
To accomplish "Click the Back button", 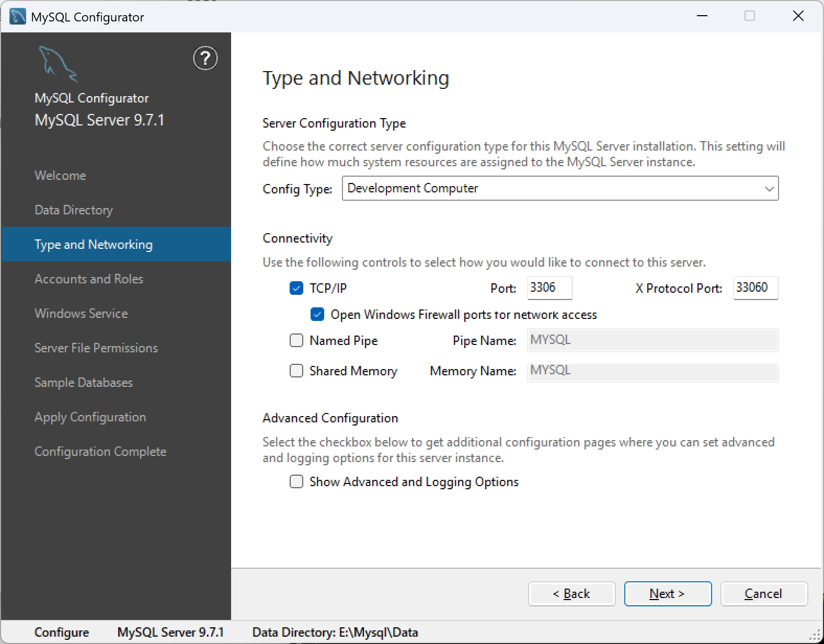I will 571,594.
